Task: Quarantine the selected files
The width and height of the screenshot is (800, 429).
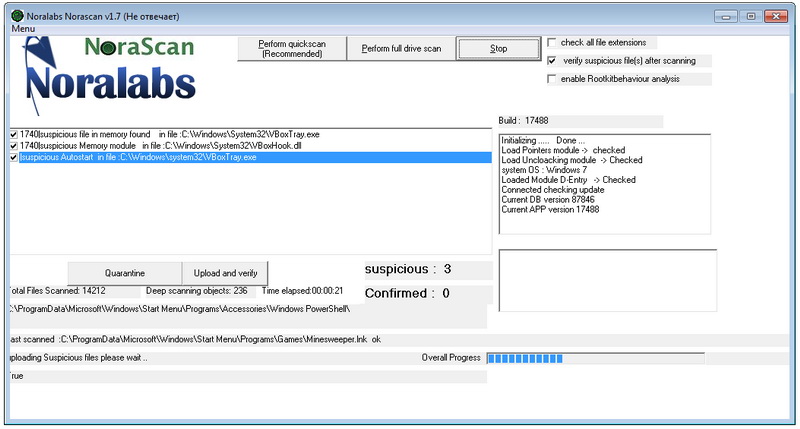Action: 124,273
